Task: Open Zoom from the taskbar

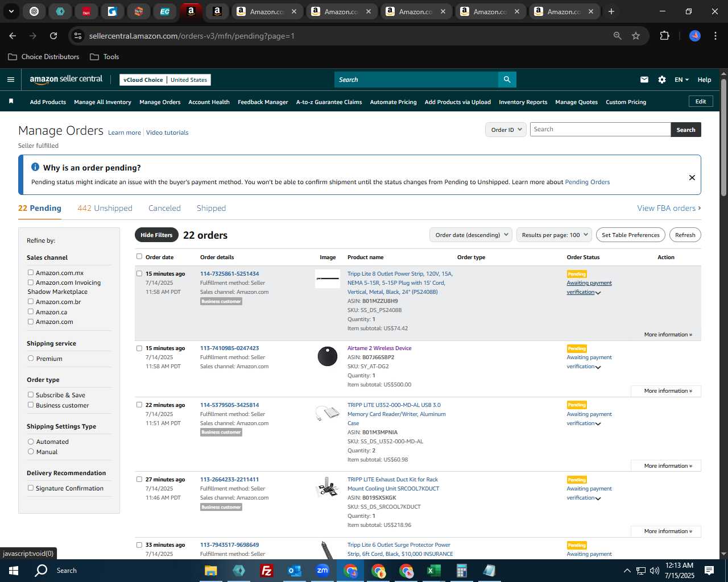Action: 322,571
